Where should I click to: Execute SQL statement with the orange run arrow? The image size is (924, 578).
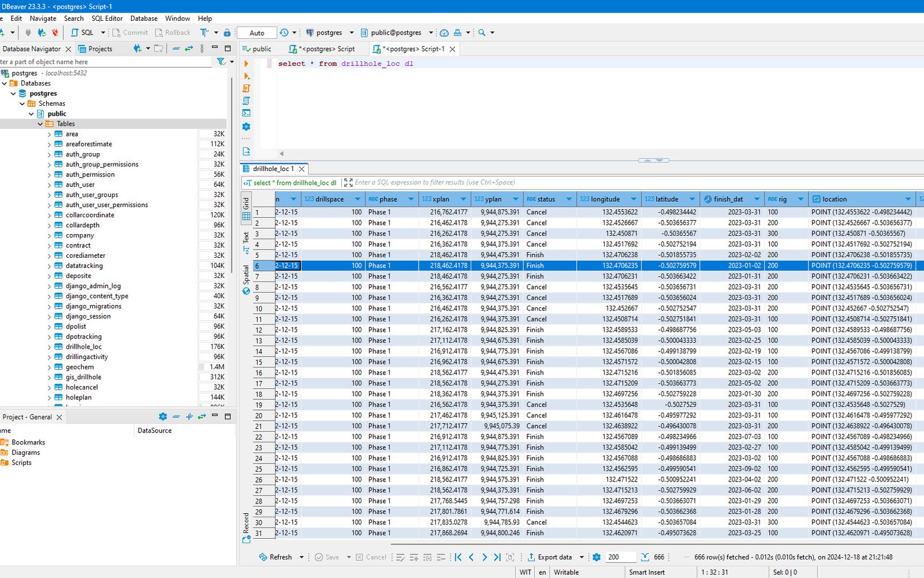(x=247, y=64)
